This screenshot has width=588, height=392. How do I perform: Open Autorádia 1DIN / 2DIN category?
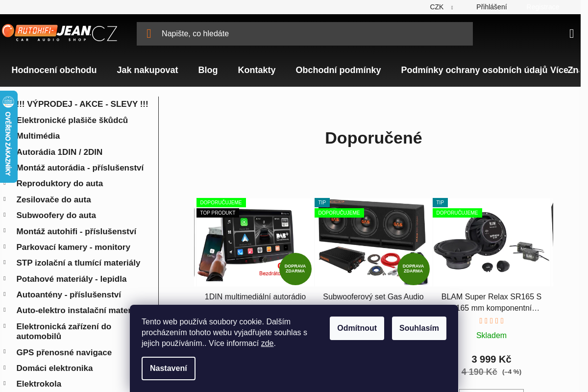59,152
